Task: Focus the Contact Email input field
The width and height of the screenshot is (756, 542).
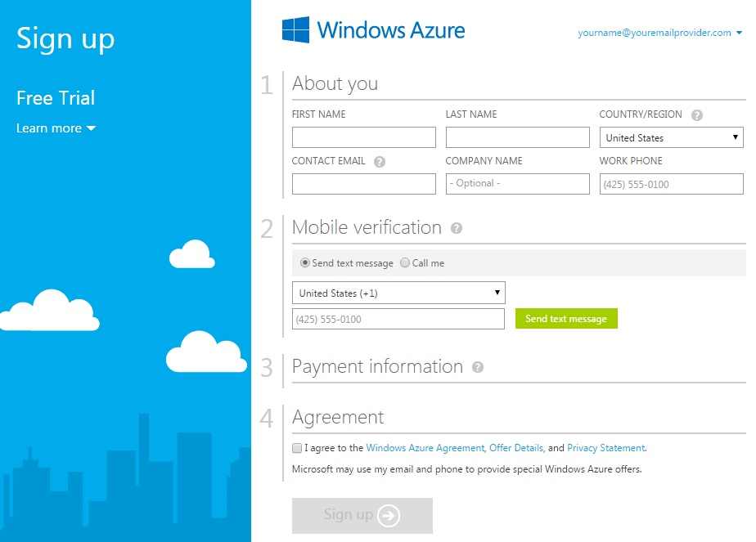Action: click(364, 184)
